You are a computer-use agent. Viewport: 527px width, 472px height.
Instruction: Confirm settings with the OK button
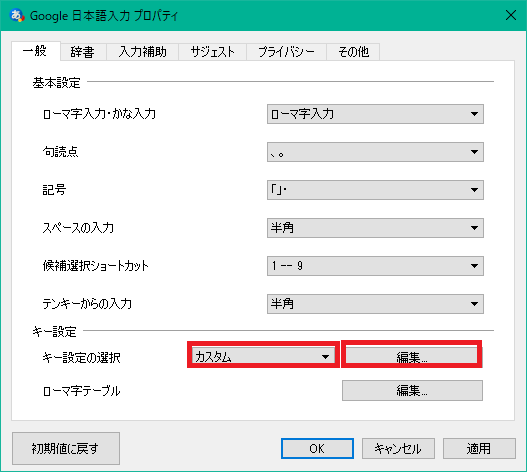pyautogui.click(x=317, y=448)
